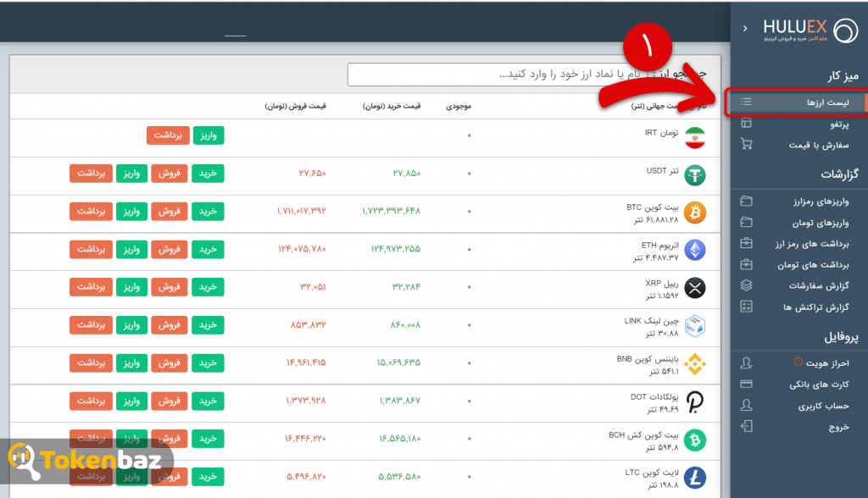Click برداشت button in تومان IRT row
868x498 pixels.
[x=168, y=136]
